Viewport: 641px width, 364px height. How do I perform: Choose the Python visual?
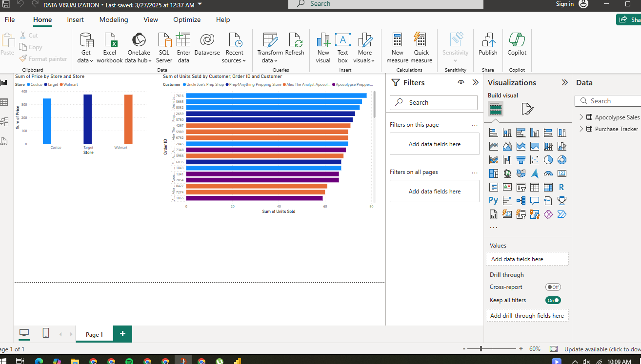click(x=494, y=201)
